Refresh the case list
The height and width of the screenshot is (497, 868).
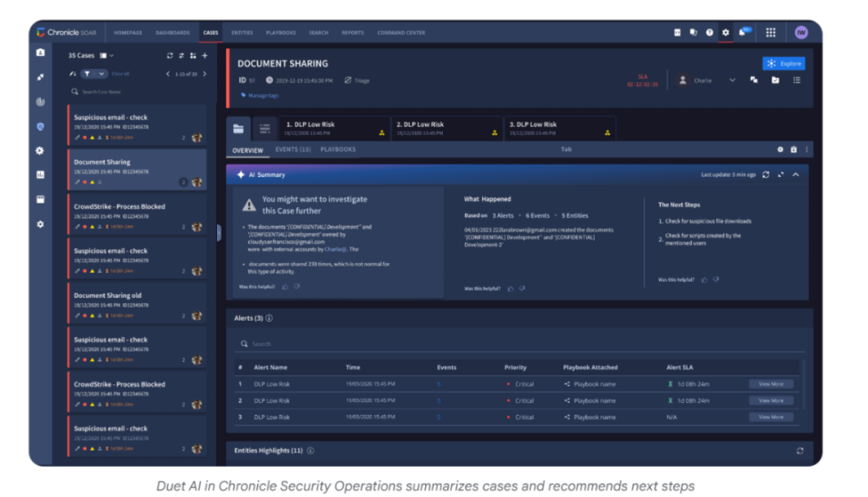click(170, 55)
